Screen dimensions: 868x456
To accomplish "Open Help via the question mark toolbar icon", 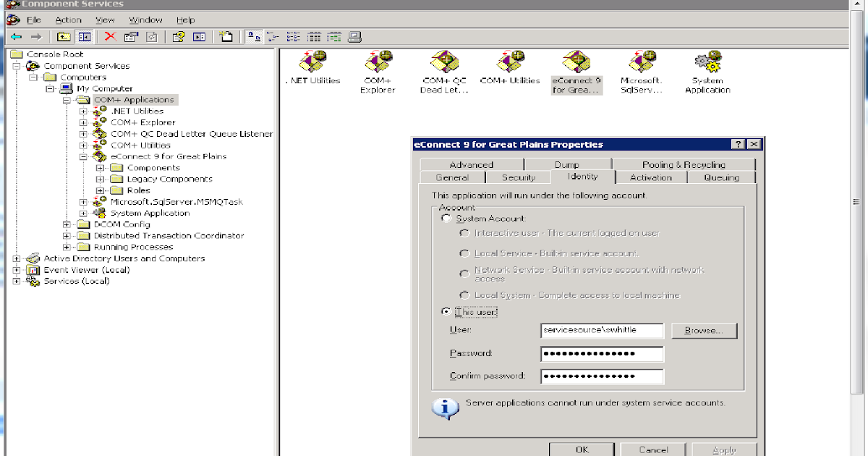I will coord(178,35).
